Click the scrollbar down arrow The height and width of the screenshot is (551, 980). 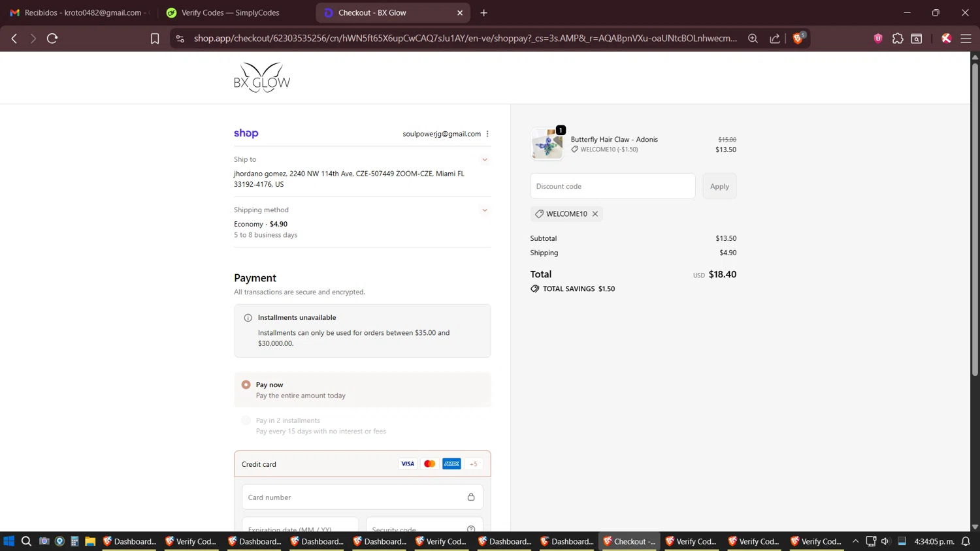pyautogui.click(x=975, y=527)
